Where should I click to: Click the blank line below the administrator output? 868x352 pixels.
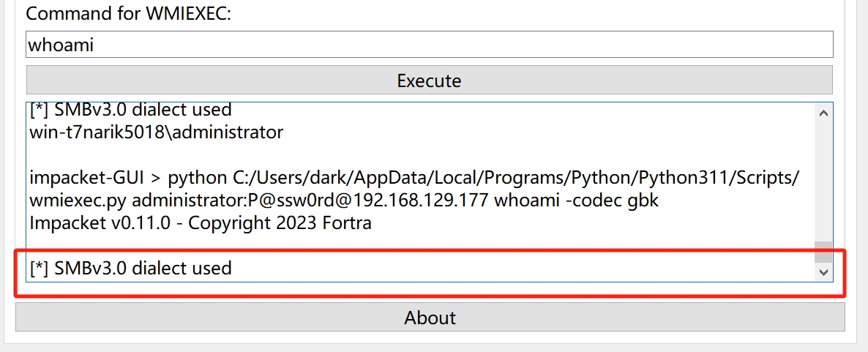click(293, 155)
